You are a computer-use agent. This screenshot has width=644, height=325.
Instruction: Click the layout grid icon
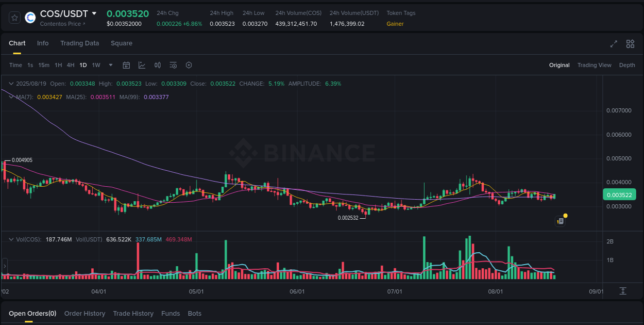point(630,44)
